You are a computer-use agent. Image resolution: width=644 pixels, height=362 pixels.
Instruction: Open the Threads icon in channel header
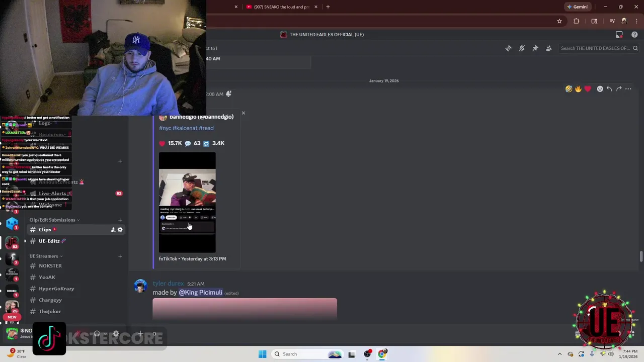click(508, 48)
